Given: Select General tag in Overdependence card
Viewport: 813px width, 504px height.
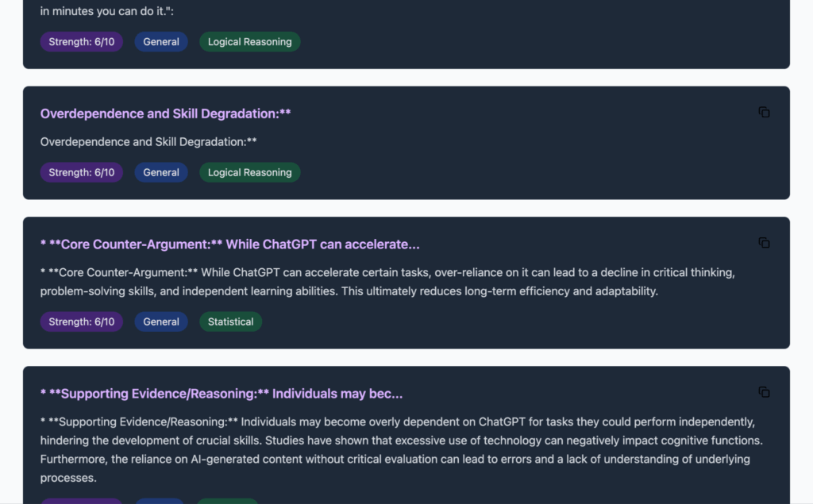Looking at the screenshot, I should point(161,172).
